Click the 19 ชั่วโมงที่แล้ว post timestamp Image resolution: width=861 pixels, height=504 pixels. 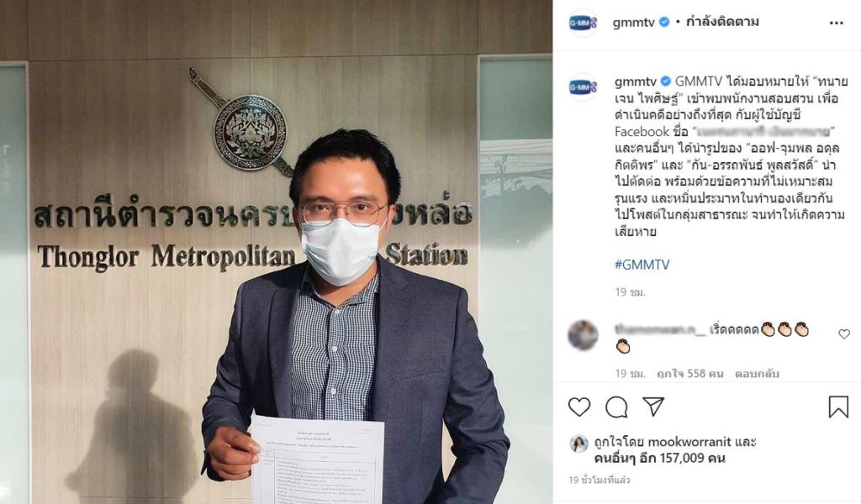click(599, 480)
